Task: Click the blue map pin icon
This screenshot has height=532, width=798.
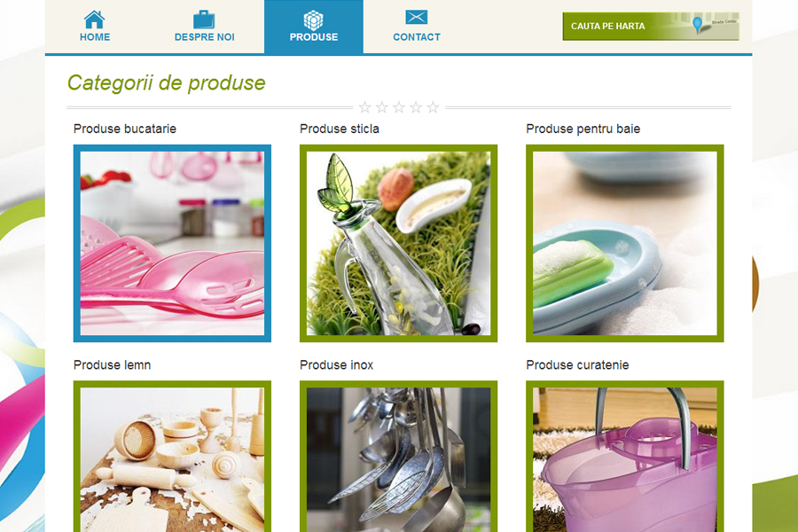Action: 698,25
